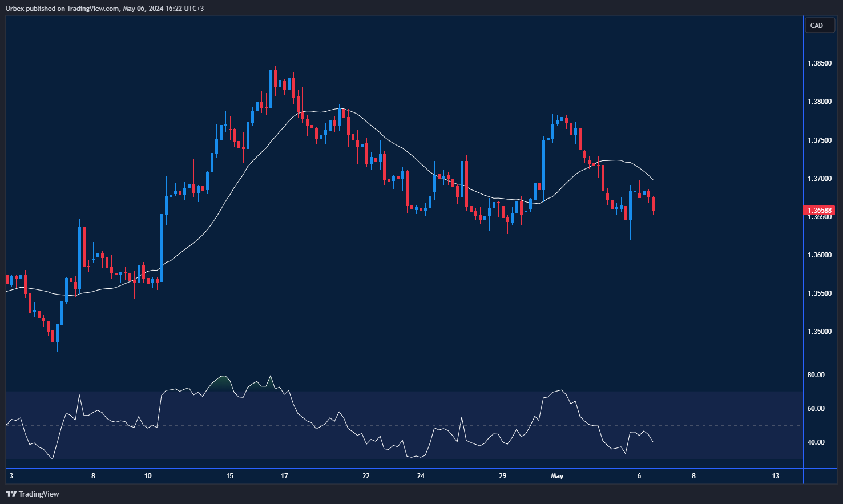Click the current price tag 1.36588

(819, 211)
